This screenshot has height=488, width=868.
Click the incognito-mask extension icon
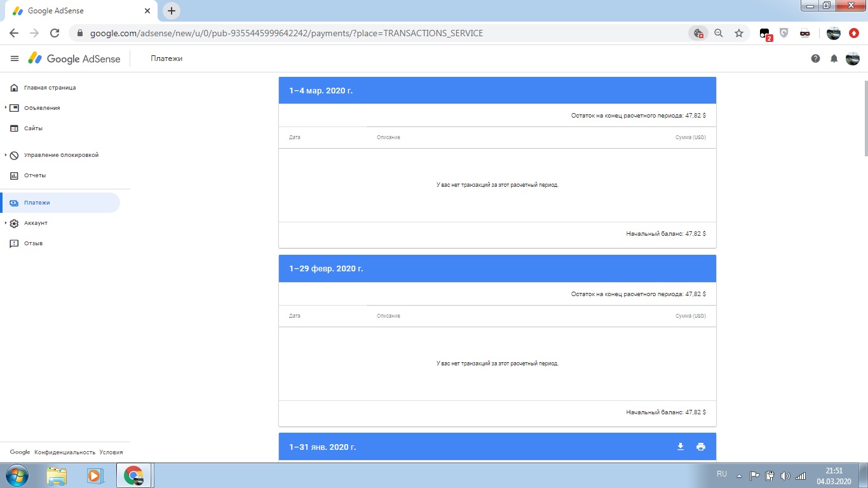pyautogui.click(x=804, y=33)
